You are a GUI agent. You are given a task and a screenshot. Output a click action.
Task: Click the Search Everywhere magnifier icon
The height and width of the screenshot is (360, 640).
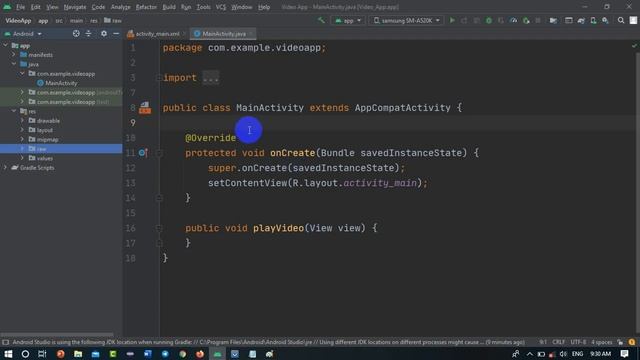[621, 20]
